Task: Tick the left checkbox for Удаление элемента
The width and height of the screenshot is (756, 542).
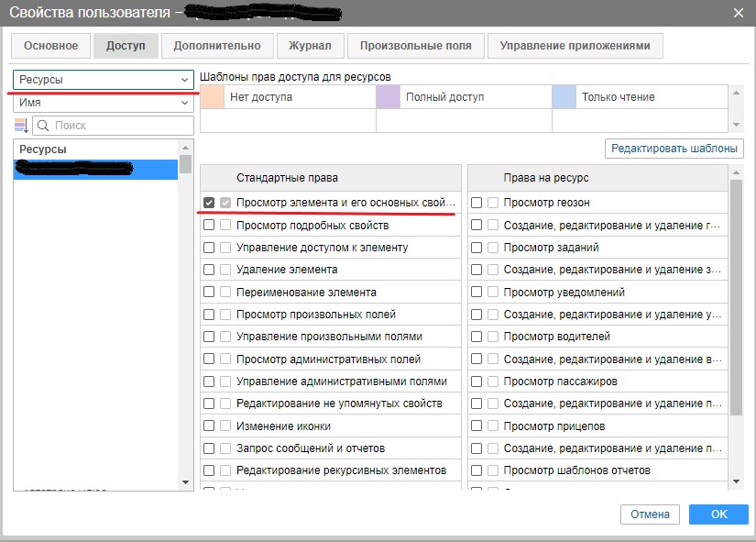Action: coord(209,270)
